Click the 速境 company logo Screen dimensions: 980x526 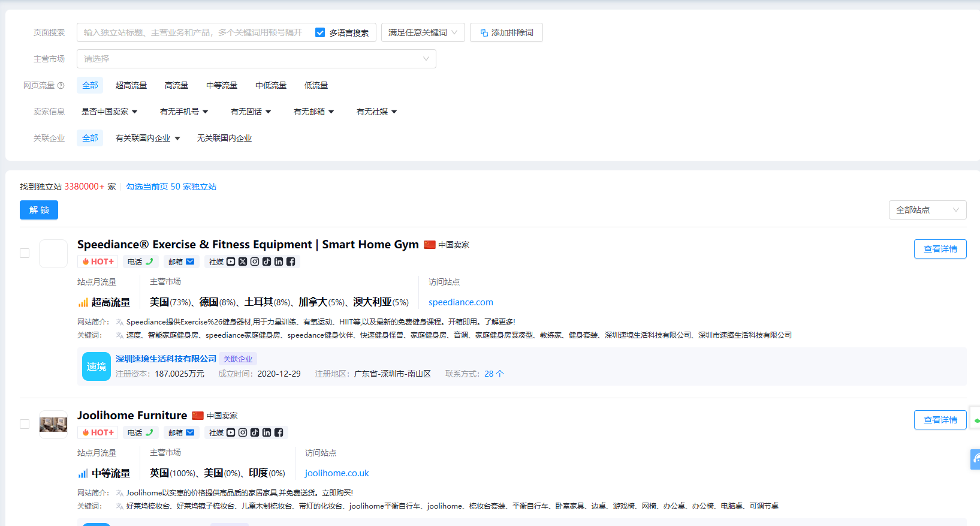coord(97,366)
